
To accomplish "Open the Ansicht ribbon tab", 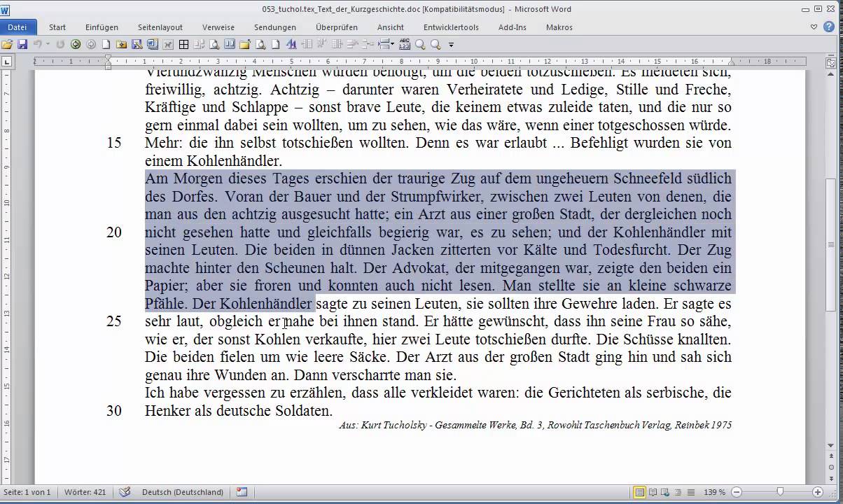I will [x=390, y=27].
